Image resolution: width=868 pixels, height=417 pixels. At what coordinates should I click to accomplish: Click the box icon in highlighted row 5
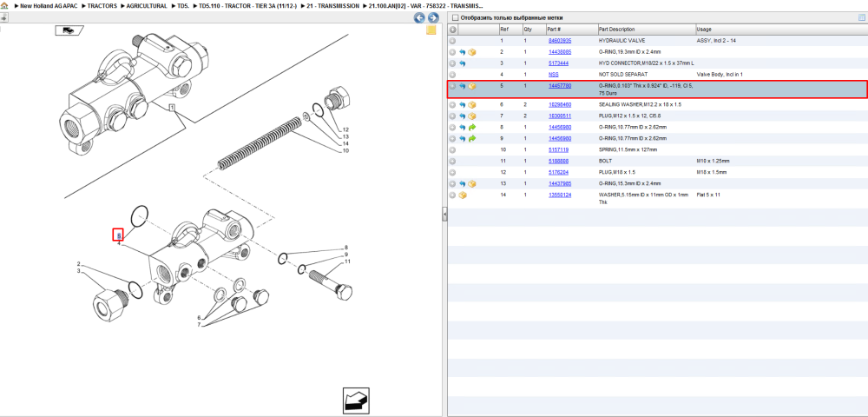point(471,86)
